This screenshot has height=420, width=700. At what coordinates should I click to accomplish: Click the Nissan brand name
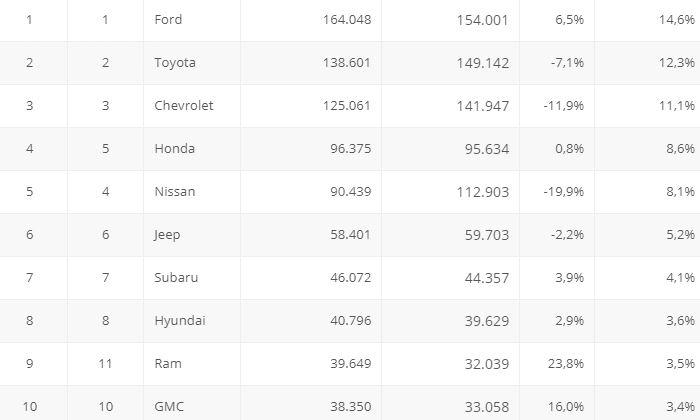175,192
